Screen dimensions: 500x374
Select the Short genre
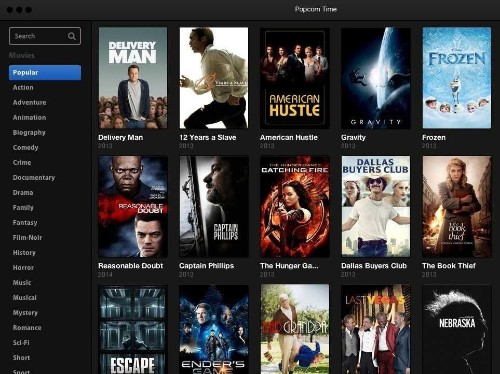click(21, 357)
